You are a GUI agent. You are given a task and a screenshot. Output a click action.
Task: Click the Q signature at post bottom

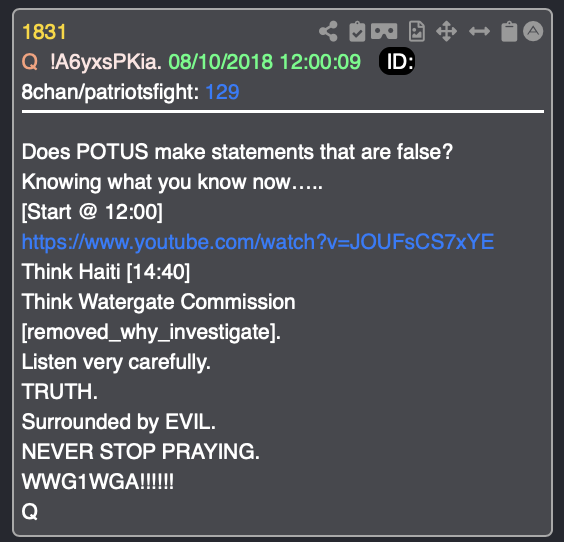coord(29,511)
